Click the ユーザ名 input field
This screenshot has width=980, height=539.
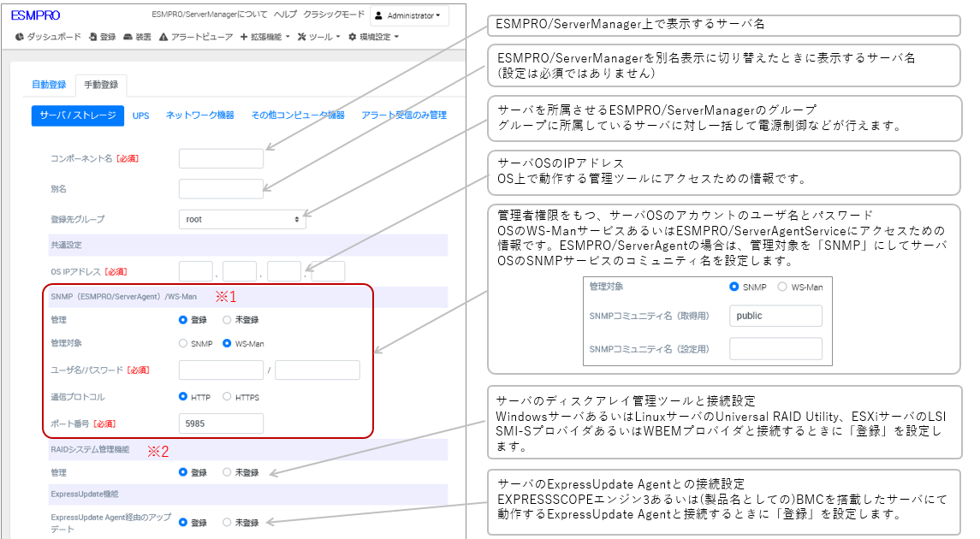pos(222,370)
